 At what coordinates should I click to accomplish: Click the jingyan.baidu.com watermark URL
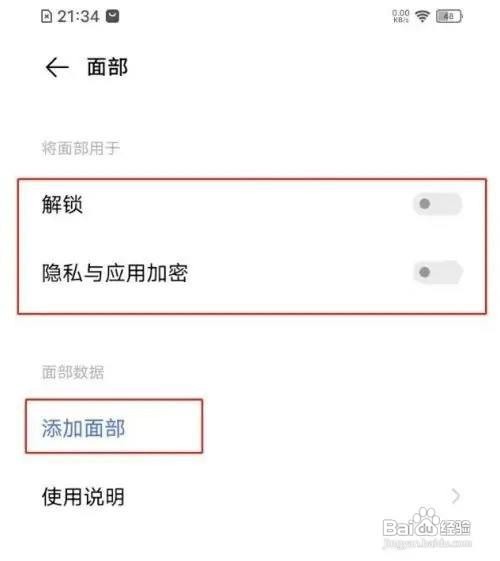[427, 543]
